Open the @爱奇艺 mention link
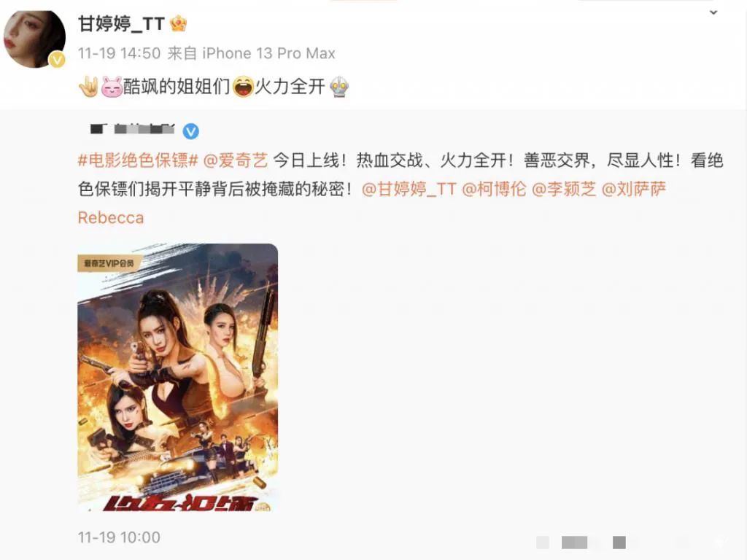The height and width of the screenshot is (560, 747). [x=236, y=160]
